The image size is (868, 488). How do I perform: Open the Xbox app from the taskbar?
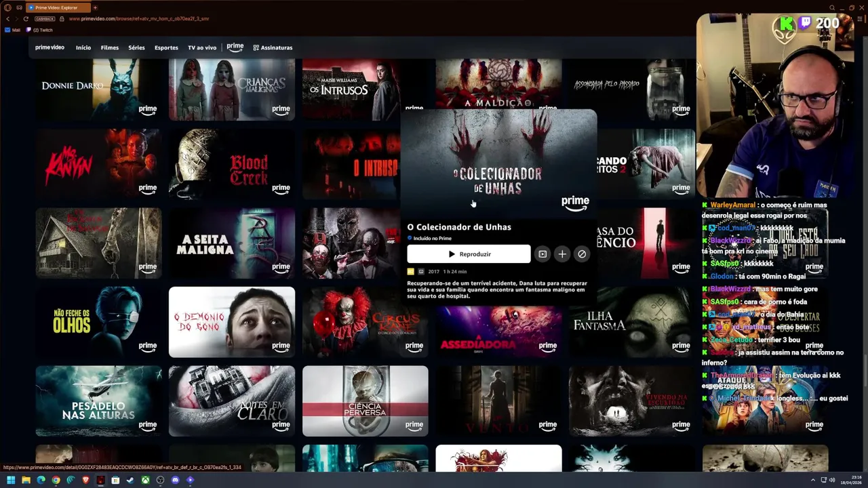[145, 480]
